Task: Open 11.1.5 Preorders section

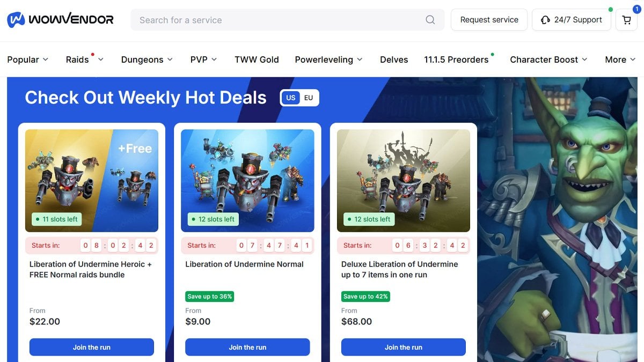Action: 456,60
